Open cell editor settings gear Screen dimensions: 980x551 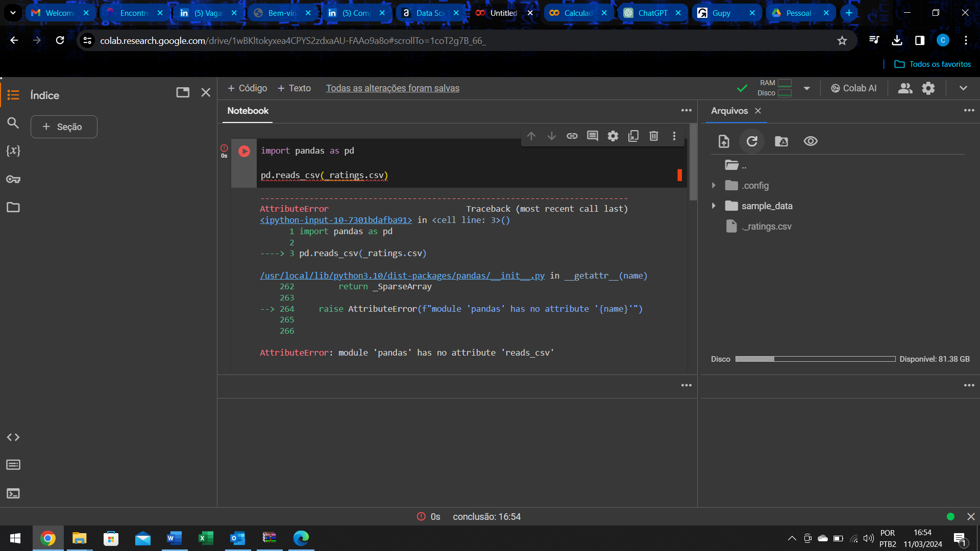[x=613, y=136]
